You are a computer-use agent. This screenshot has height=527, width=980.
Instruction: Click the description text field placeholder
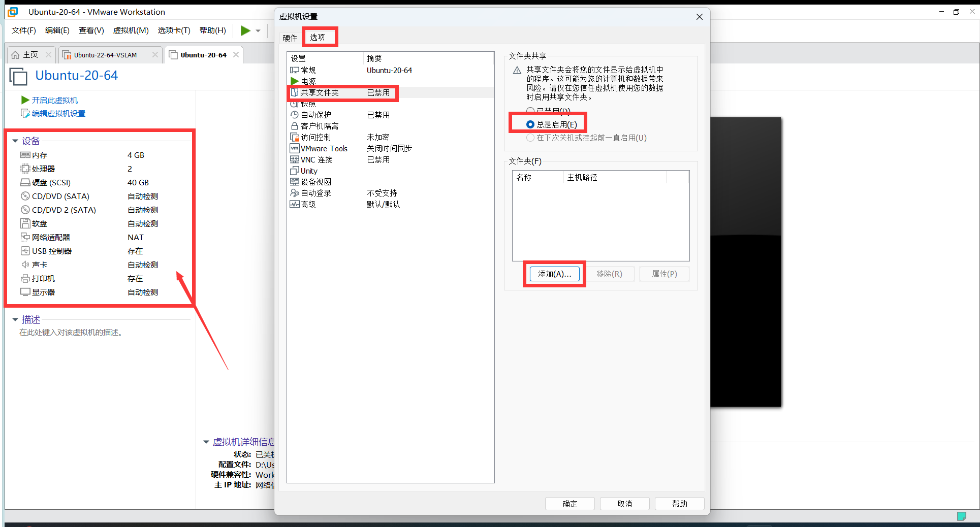[x=71, y=333]
